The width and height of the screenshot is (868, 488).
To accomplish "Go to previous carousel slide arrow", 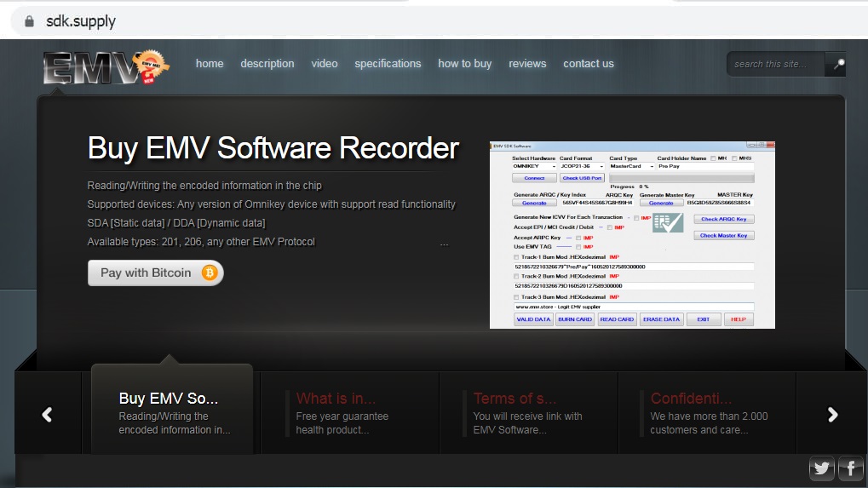I will 48,414.
